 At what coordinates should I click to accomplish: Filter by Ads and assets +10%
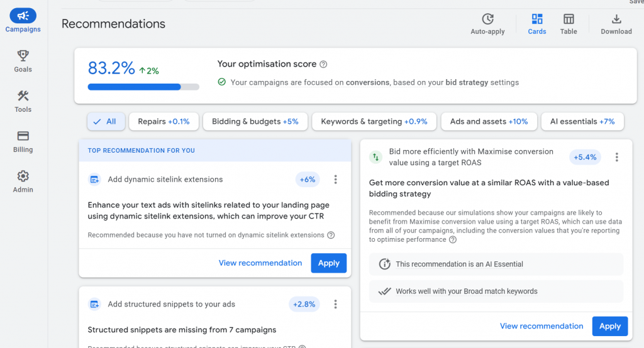pyautogui.click(x=489, y=121)
